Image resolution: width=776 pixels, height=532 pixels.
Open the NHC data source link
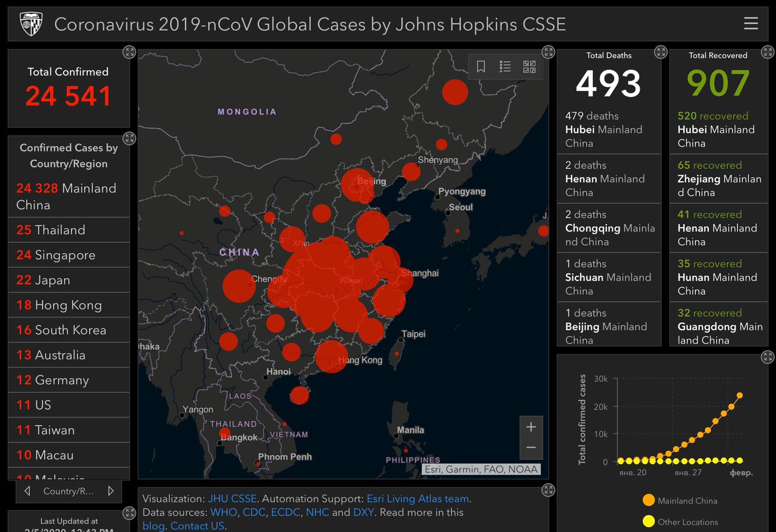[x=317, y=513]
